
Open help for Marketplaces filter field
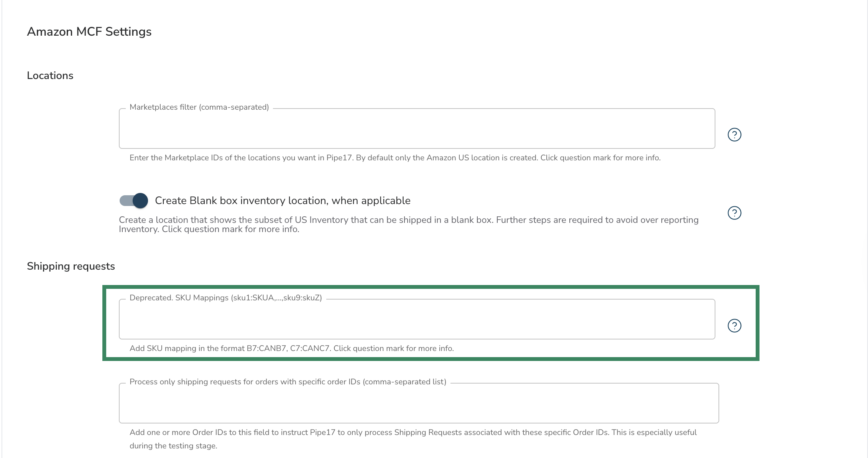[734, 135]
